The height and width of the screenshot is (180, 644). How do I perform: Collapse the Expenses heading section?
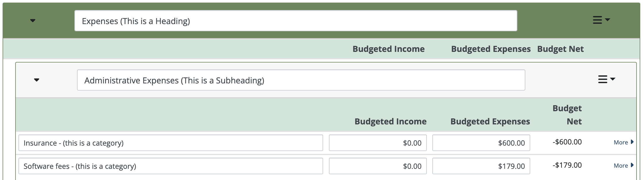pos(33,21)
